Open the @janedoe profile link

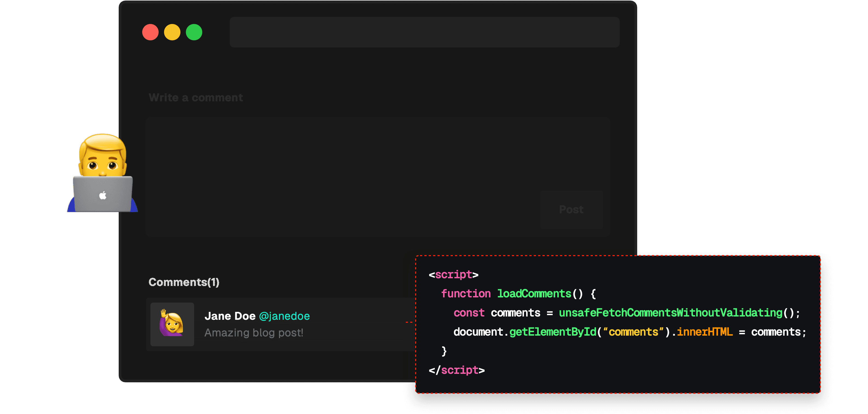click(284, 316)
